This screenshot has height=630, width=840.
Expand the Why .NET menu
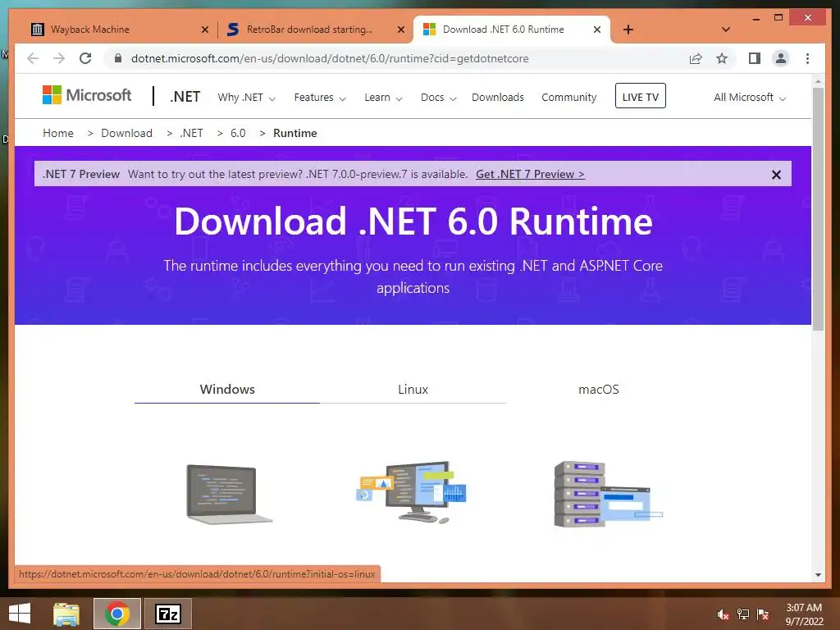click(x=246, y=98)
